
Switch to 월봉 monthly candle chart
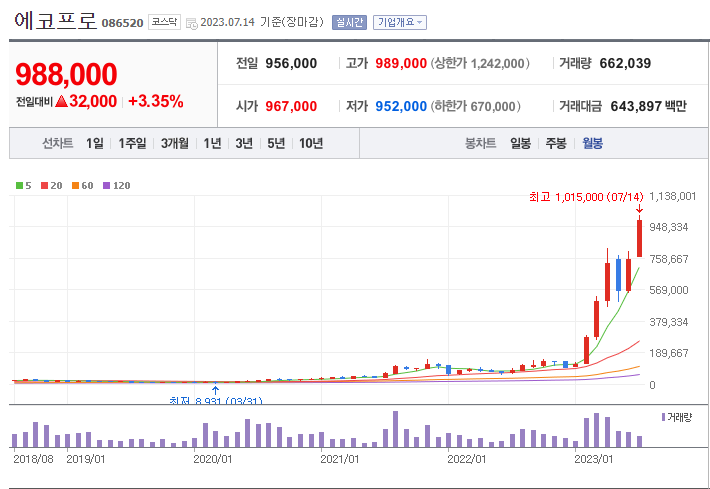click(592, 144)
